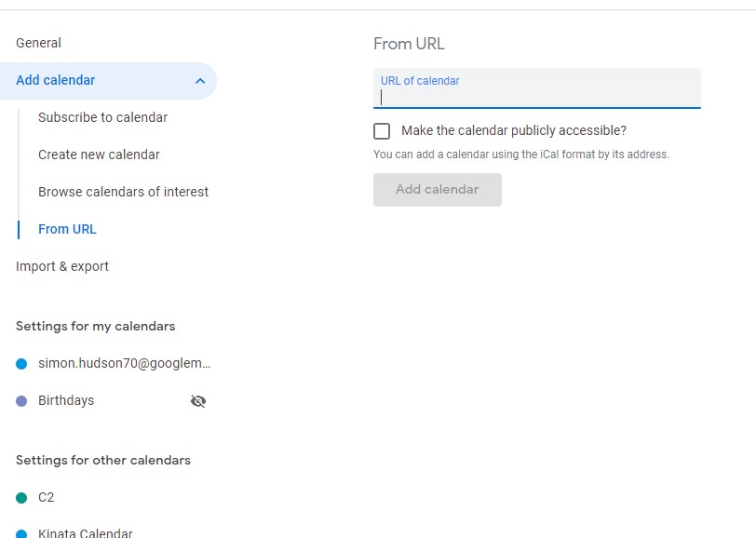Click blue color dot beside simon.hudson70 calendar
This screenshot has height=538, width=756.
click(x=21, y=364)
